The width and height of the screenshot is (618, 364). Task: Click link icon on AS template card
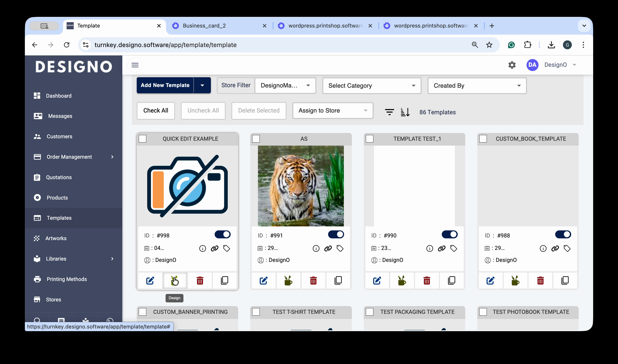328,248
